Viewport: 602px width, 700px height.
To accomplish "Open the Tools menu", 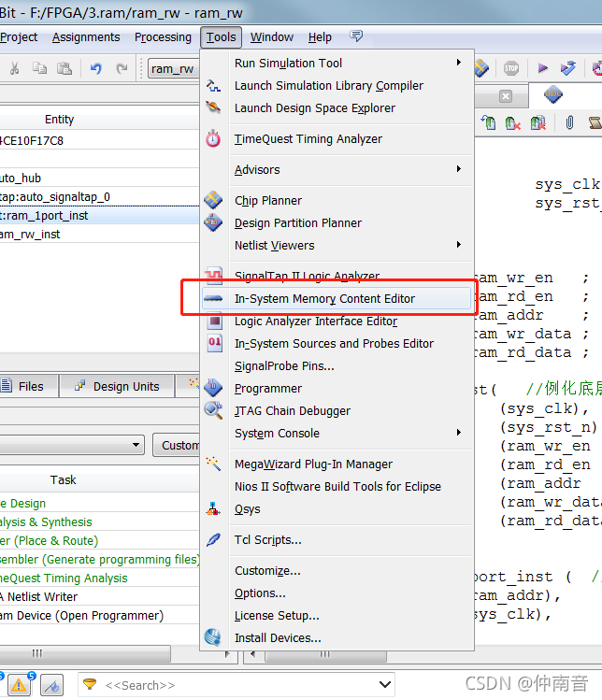I will (x=221, y=37).
